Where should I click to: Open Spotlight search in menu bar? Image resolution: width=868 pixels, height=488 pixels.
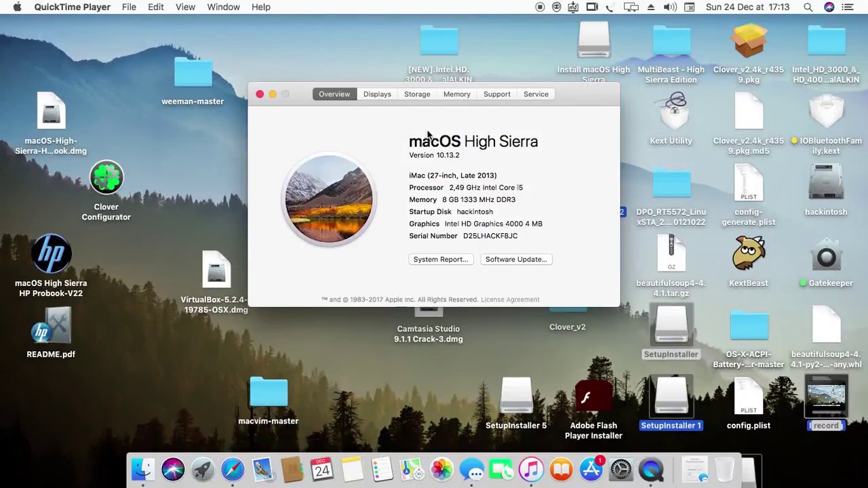point(808,7)
